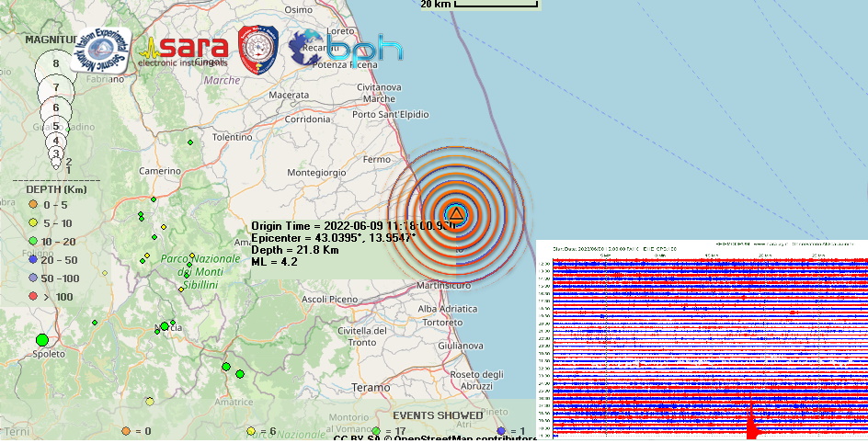Pick the orange 0 - 5 km depth swatch
The image size is (868, 443).
32,204
